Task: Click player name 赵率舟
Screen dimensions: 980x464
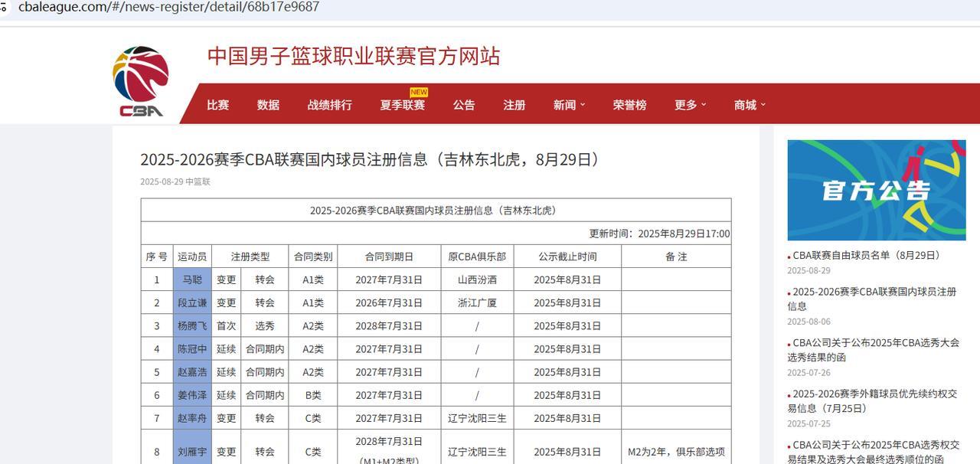Action: click(x=192, y=418)
